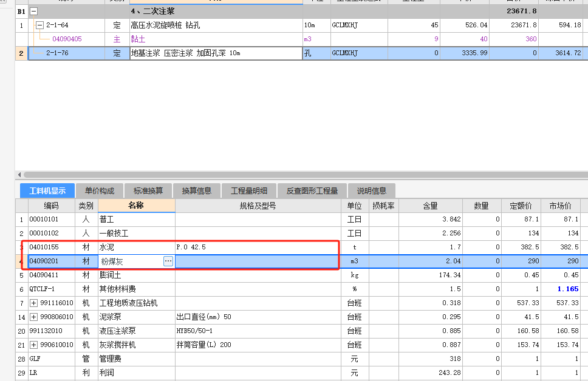This screenshot has height=381, width=588.
Task: Click the 市场价 column header
Action: [x=560, y=206]
